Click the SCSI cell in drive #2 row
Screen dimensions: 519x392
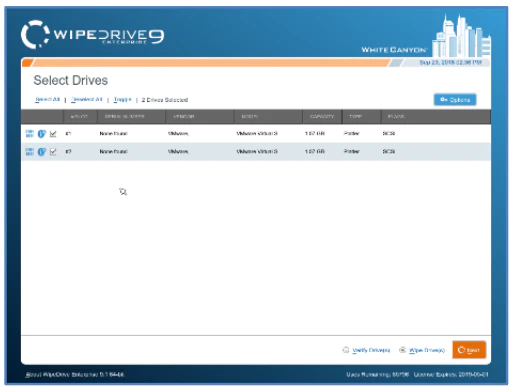(x=389, y=152)
